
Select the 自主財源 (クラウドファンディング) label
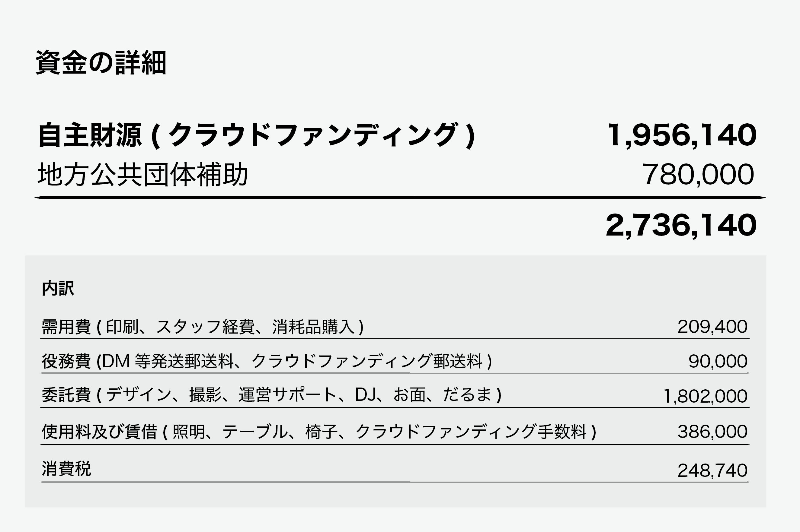(256, 135)
